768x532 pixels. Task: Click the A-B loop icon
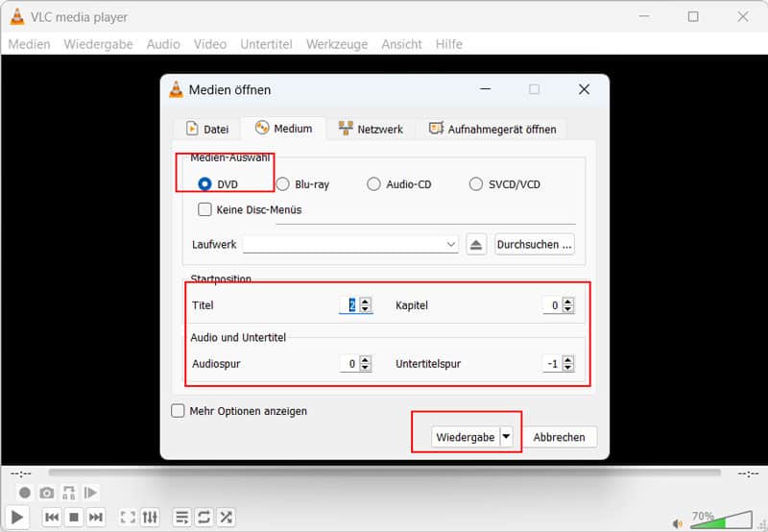[x=68, y=493]
